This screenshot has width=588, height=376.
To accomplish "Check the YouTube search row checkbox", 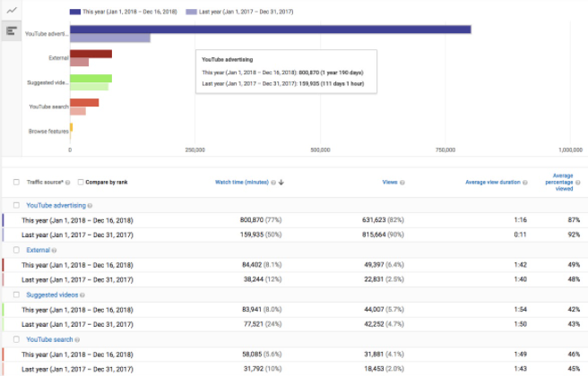I will (x=16, y=339).
